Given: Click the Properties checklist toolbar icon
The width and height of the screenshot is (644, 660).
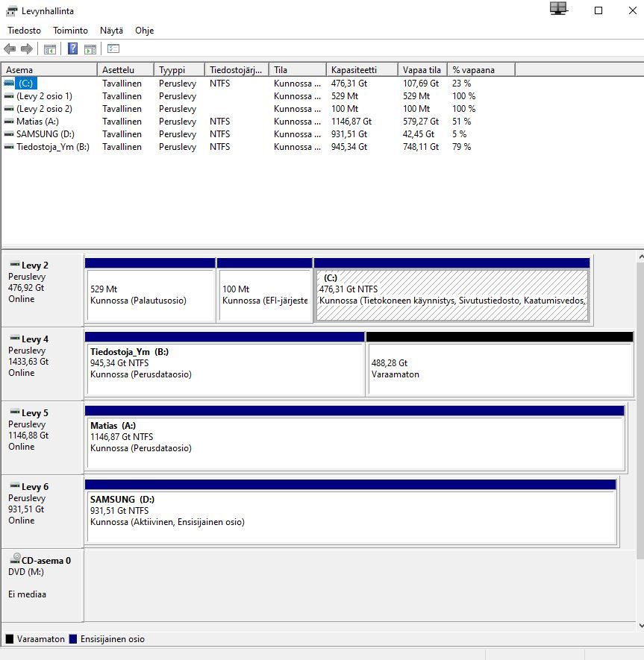Looking at the screenshot, I should coord(113,48).
